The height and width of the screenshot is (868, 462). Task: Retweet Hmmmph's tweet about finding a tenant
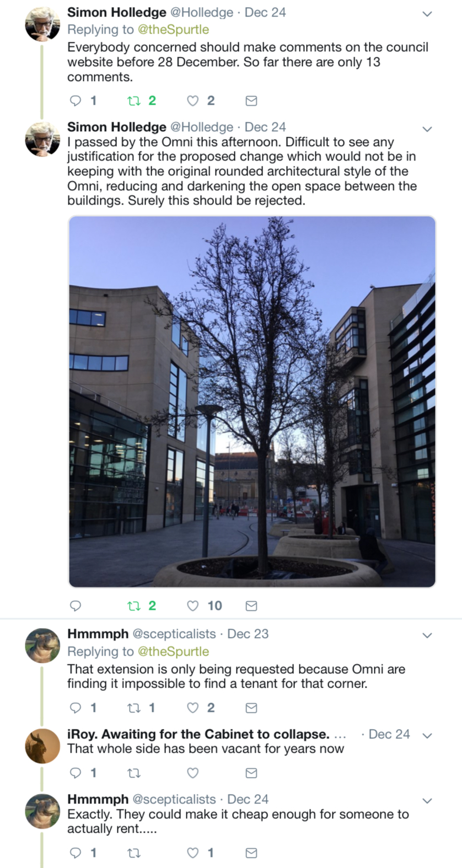click(134, 708)
